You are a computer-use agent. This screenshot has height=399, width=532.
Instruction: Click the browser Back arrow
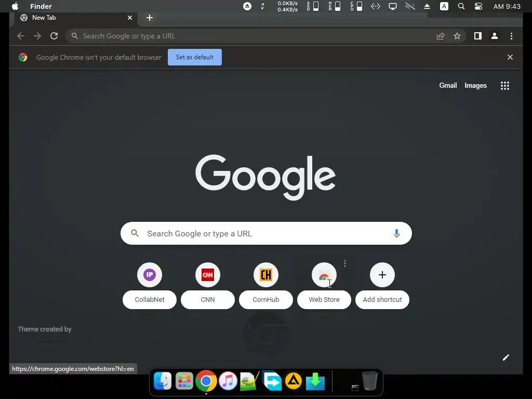pyautogui.click(x=21, y=36)
